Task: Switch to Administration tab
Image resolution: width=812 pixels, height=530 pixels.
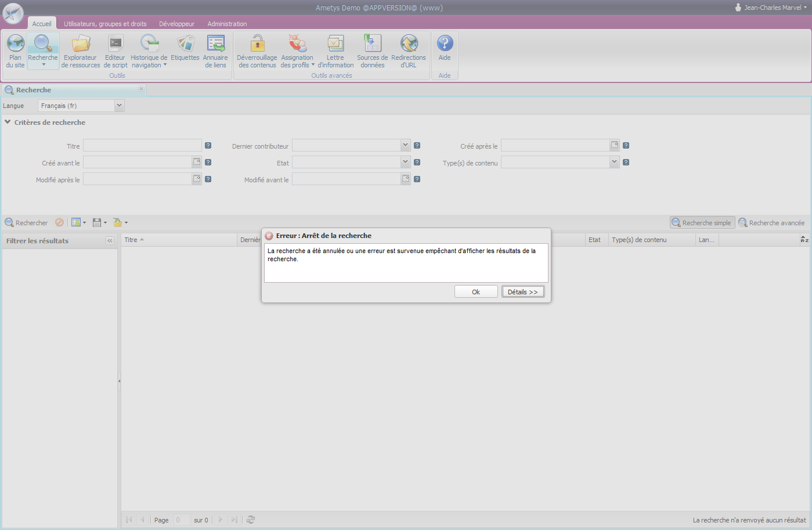Action: pos(227,24)
